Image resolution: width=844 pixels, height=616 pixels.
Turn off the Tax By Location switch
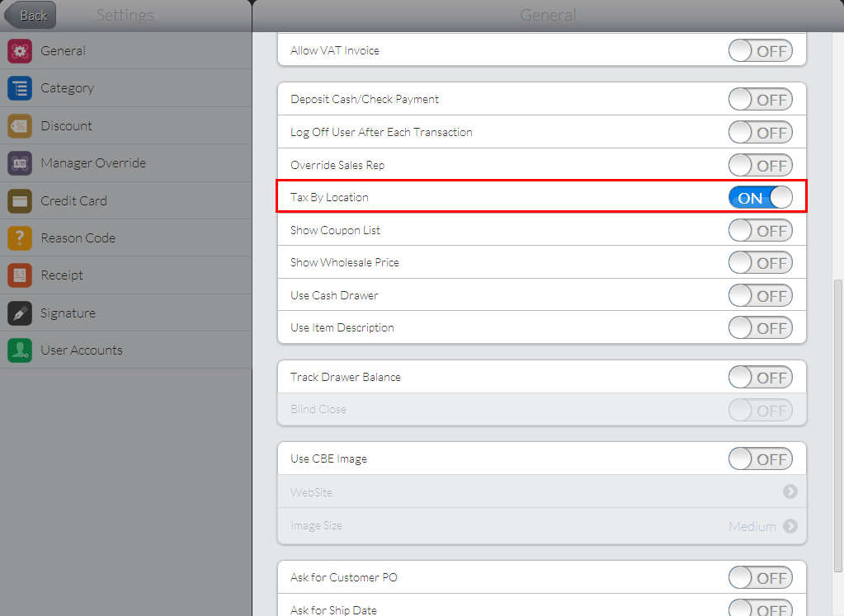(x=760, y=198)
